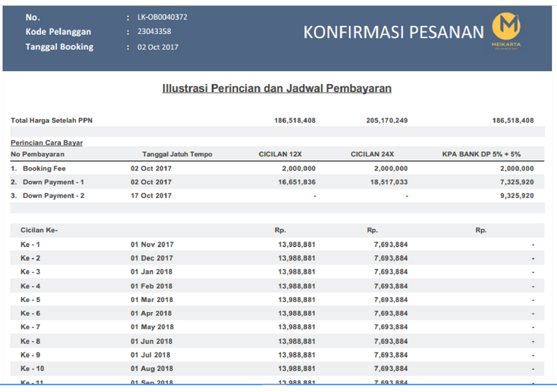This screenshot has width=557, height=392.
Task: Select installment date 01 Dec 2017
Action: (x=152, y=258)
